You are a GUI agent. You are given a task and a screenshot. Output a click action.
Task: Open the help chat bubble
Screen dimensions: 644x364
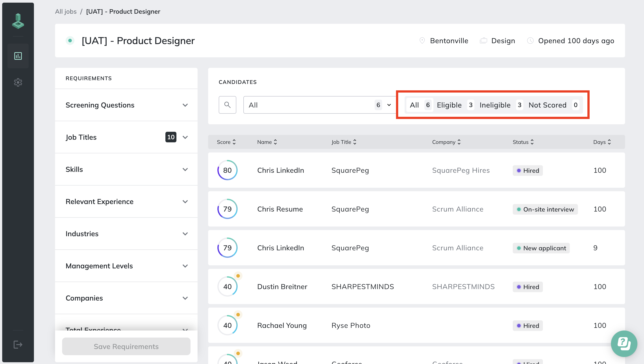[x=624, y=344]
